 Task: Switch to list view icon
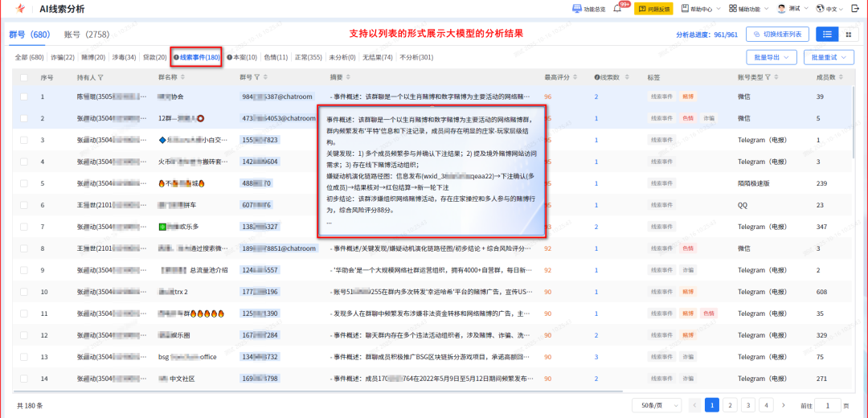827,35
